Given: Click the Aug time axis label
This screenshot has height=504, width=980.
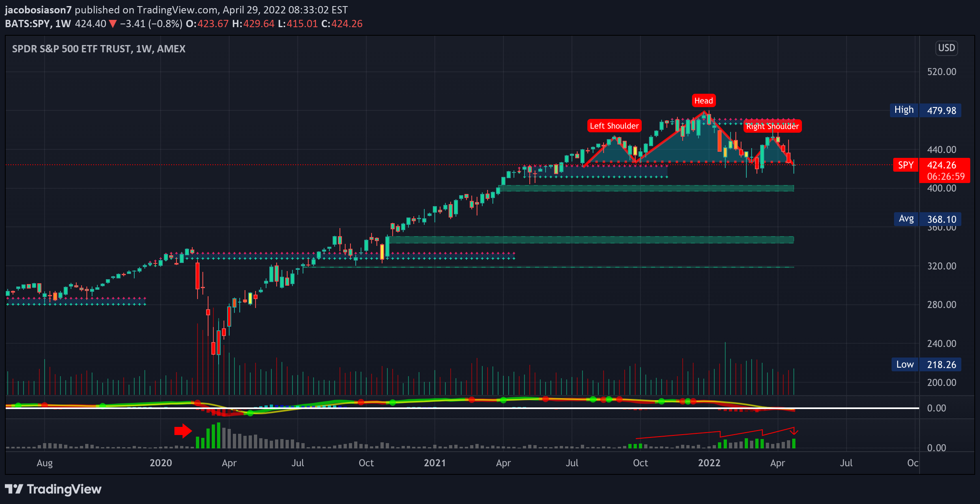Looking at the screenshot, I should click(45, 463).
